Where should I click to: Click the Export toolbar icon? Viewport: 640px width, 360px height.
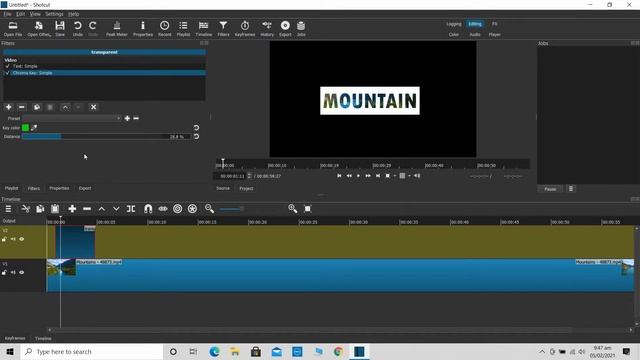(x=285, y=29)
